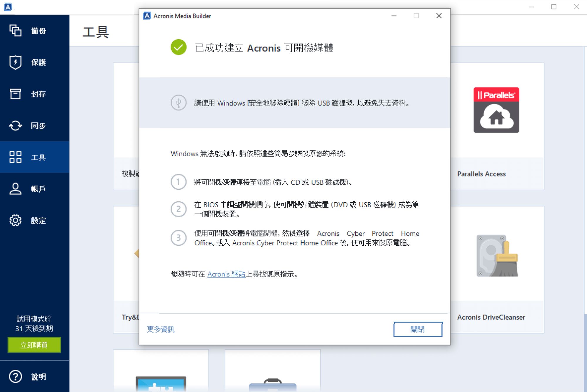
Task: Click the 立即購買 buy now button
Action: (34, 345)
